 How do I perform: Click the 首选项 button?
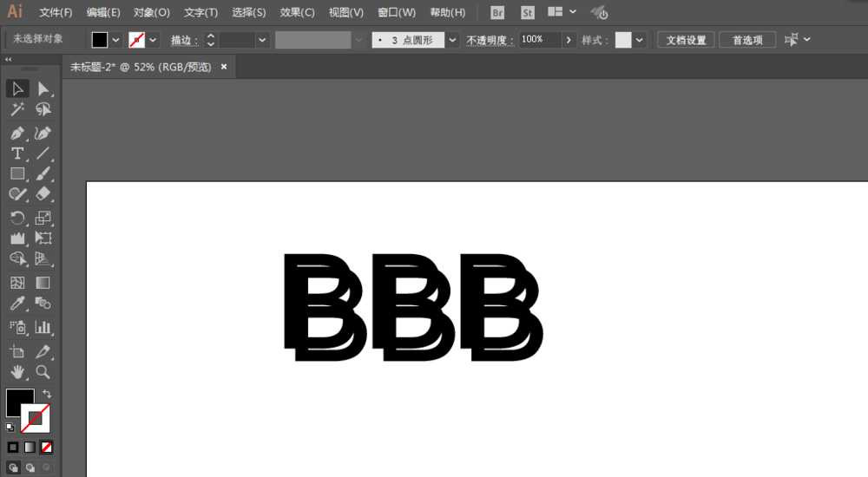(x=747, y=40)
